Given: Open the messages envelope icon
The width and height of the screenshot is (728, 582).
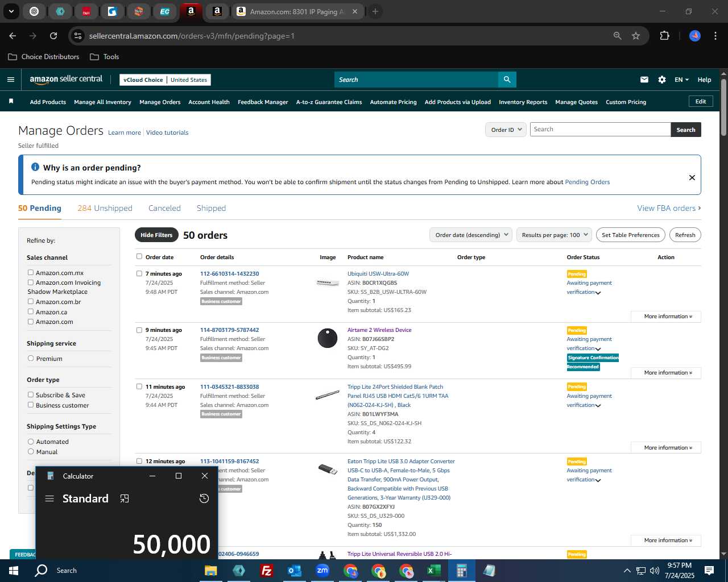Looking at the screenshot, I should (x=644, y=80).
